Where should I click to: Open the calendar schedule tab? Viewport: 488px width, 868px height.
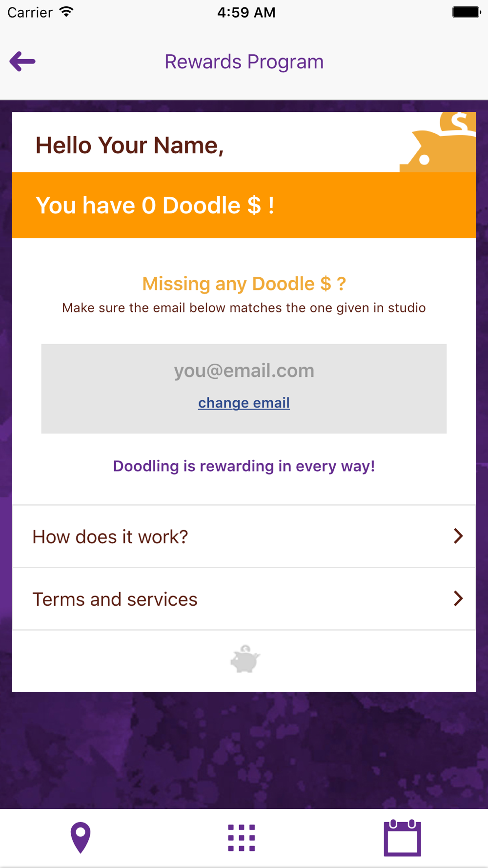click(402, 838)
